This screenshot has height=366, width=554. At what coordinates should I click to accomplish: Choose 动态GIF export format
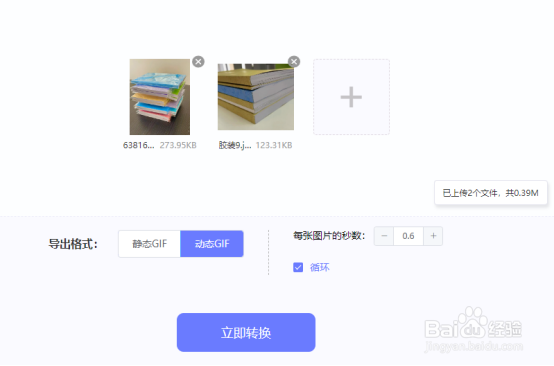(x=212, y=244)
